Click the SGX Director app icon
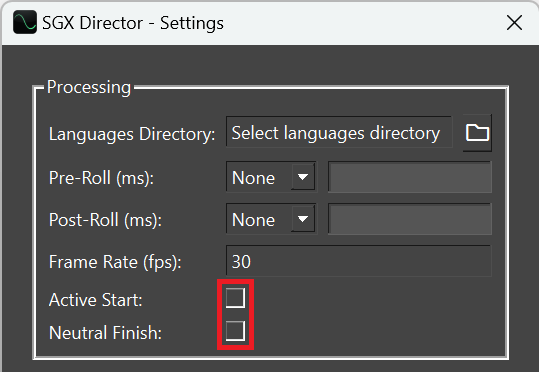 (25, 22)
